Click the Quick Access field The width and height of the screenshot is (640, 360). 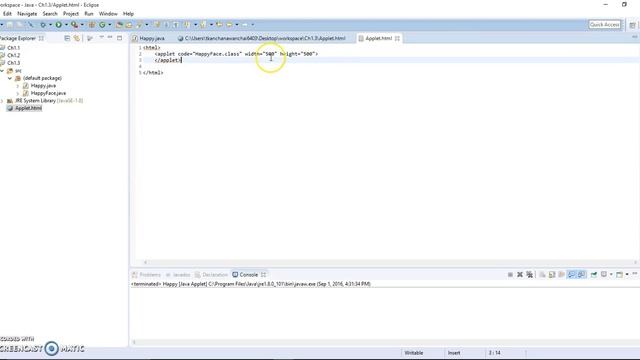click(x=604, y=24)
